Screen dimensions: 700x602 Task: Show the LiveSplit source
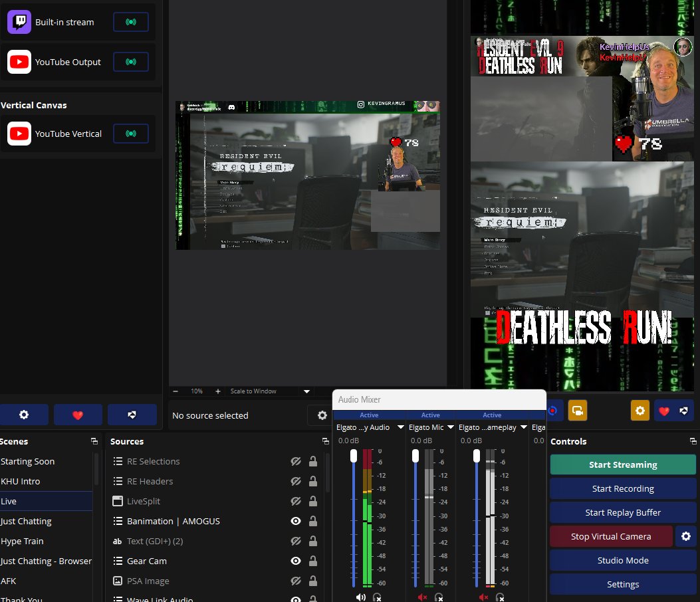(296, 501)
